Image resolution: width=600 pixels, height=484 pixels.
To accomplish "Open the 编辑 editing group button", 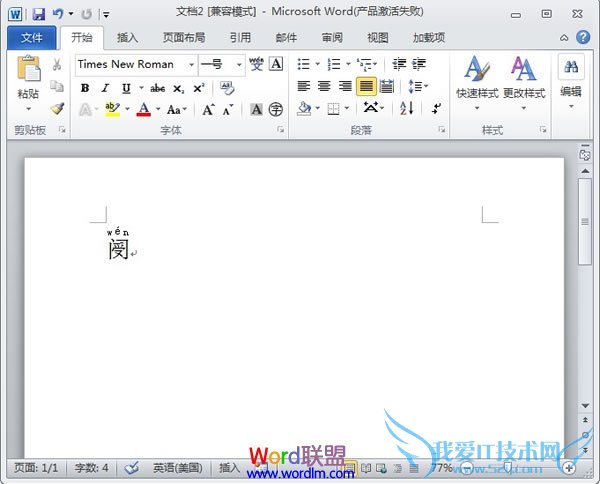I will point(571,81).
